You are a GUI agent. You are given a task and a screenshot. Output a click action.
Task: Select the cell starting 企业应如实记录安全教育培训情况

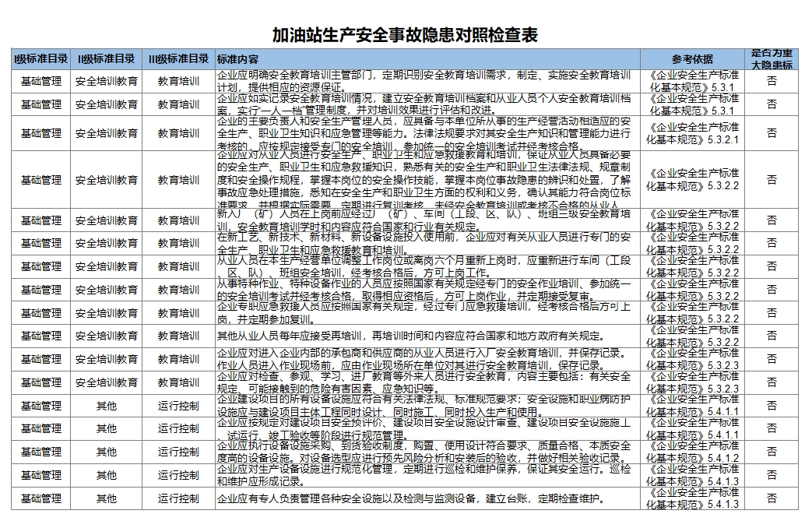click(427, 104)
